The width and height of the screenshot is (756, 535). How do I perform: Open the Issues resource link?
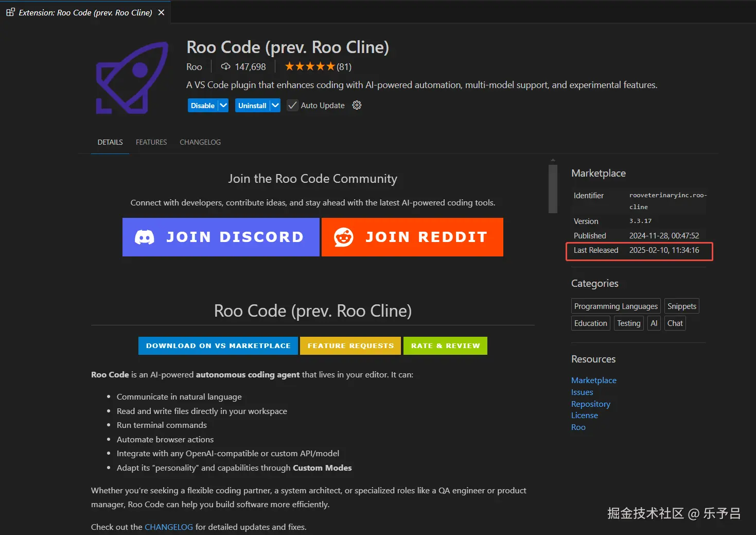(x=582, y=392)
